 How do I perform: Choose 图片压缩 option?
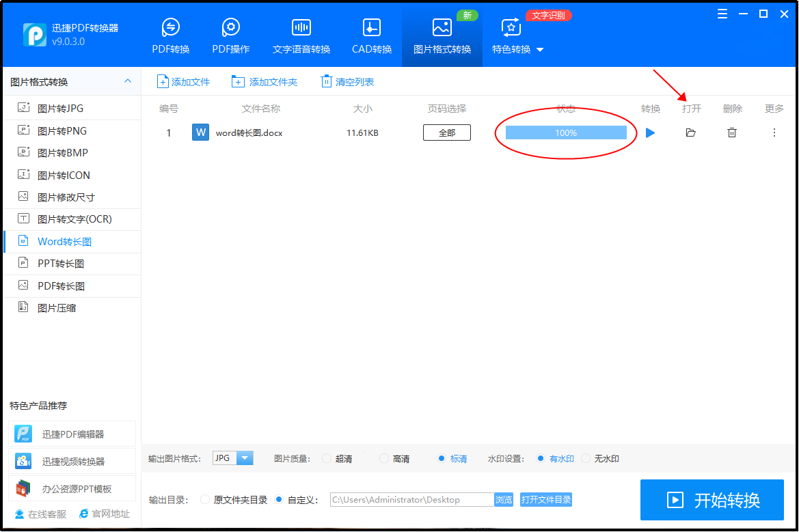[x=72, y=308]
